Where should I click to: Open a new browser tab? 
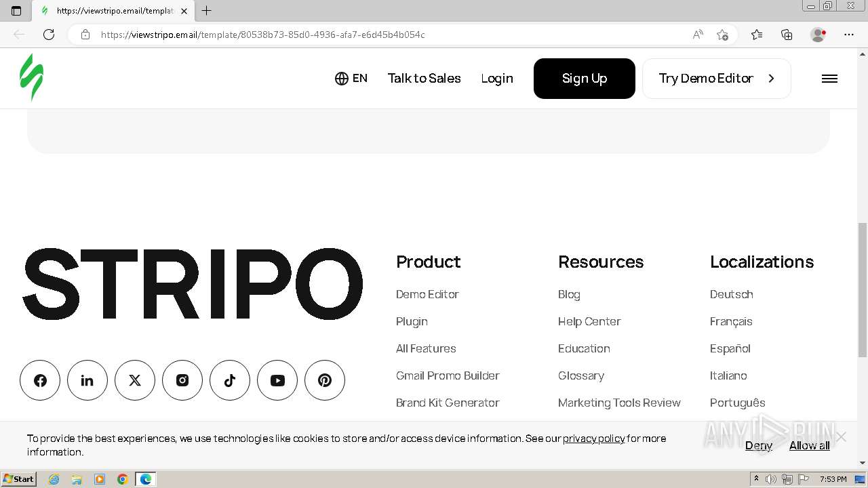pyautogui.click(x=207, y=10)
